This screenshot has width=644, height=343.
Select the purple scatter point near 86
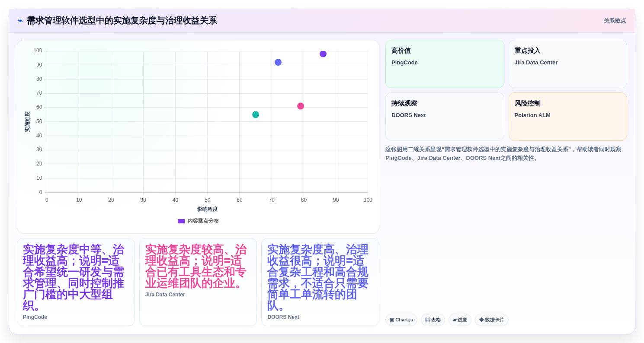[x=323, y=54]
